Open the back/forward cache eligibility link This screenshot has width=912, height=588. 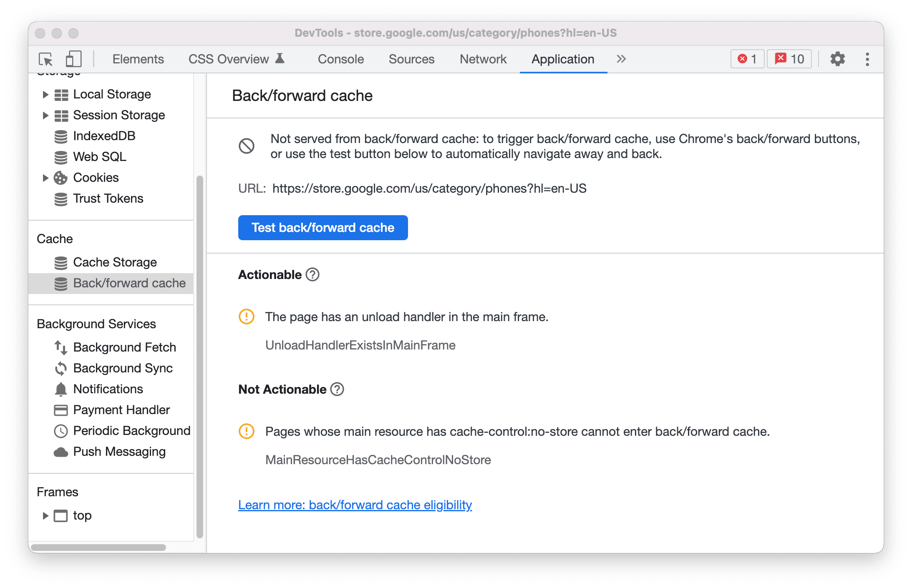pyautogui.click(x=355, y=505)
